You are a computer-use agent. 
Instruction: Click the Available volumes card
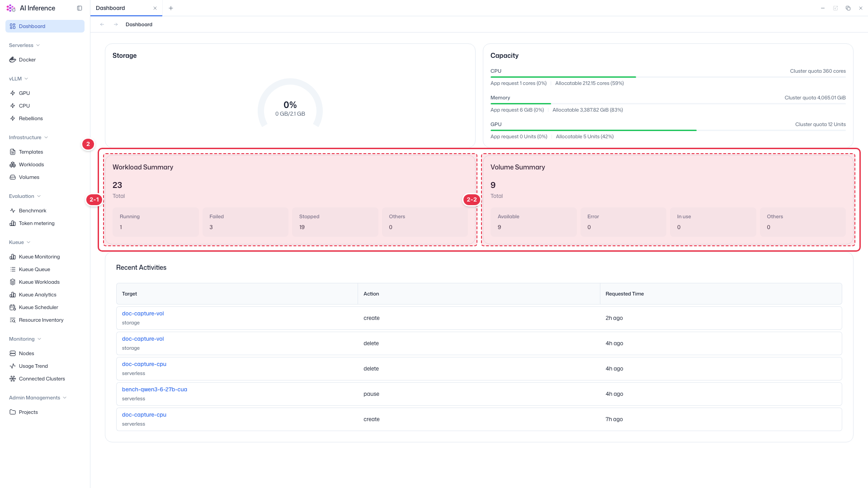pyautogui.click(x=533, y=222)
